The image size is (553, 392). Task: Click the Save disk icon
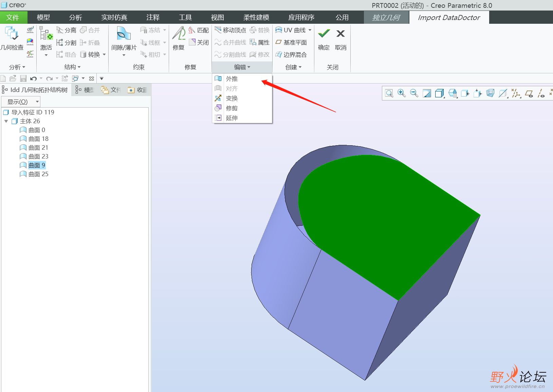(x=23, y=79)
